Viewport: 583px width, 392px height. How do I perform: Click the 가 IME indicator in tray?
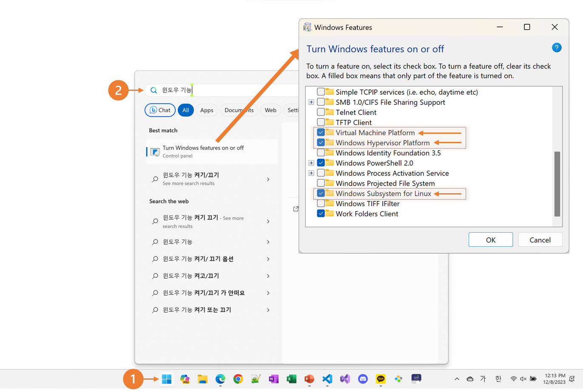483,379
